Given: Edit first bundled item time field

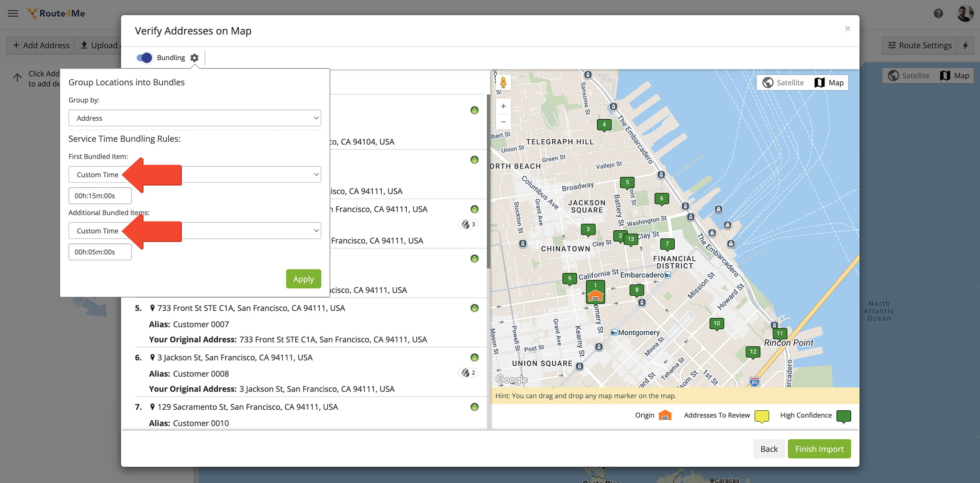Looking at the screenshot, I should [x=100, y=196].
